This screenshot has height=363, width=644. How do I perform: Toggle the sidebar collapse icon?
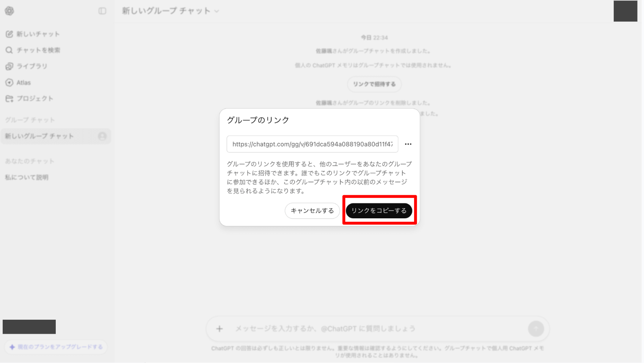click(102, 11)
